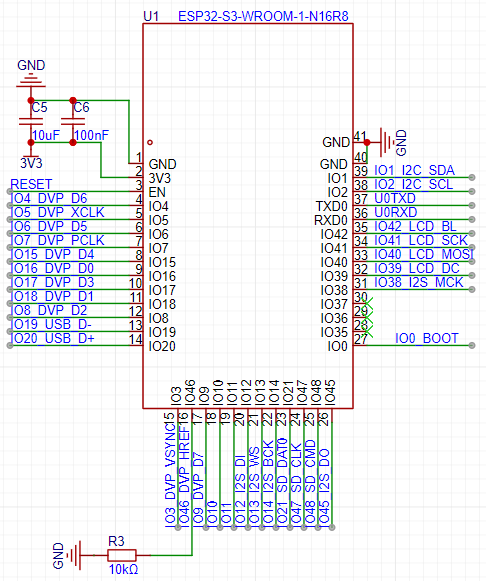Click the vertical IO12_I2S_DI net label
Viewport: 486px width, 581px height.
pyautogui.click(x=240, y=490)
